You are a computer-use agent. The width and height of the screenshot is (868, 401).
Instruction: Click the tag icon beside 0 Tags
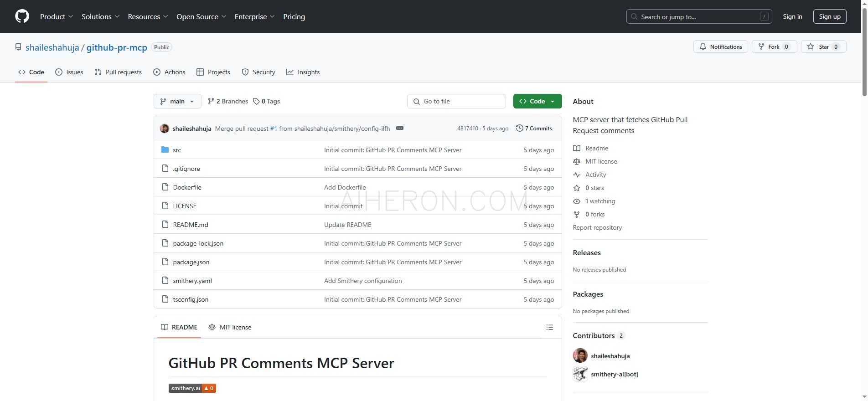pyautogui.click(x=256, y=101)
